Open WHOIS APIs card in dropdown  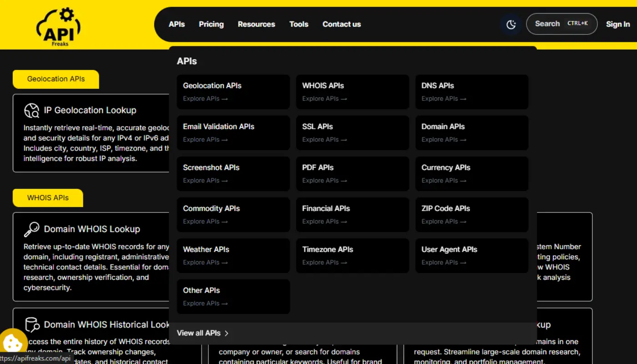coord(353,92)
